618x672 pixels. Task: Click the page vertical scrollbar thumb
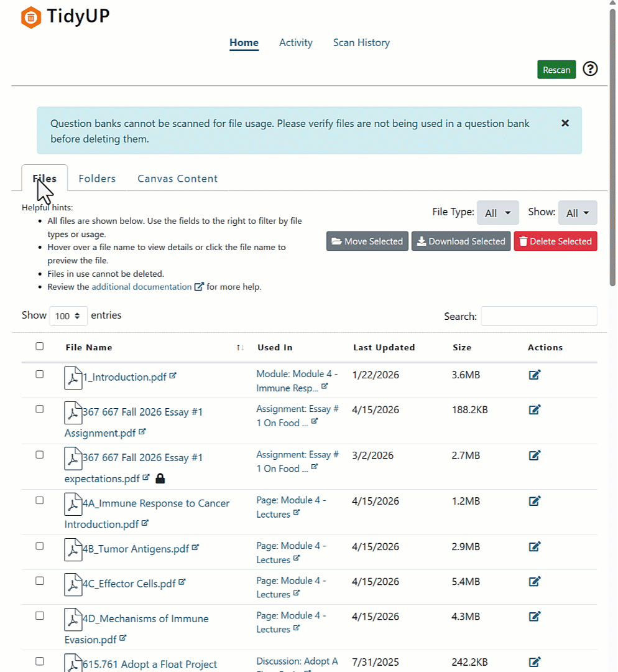612,147
